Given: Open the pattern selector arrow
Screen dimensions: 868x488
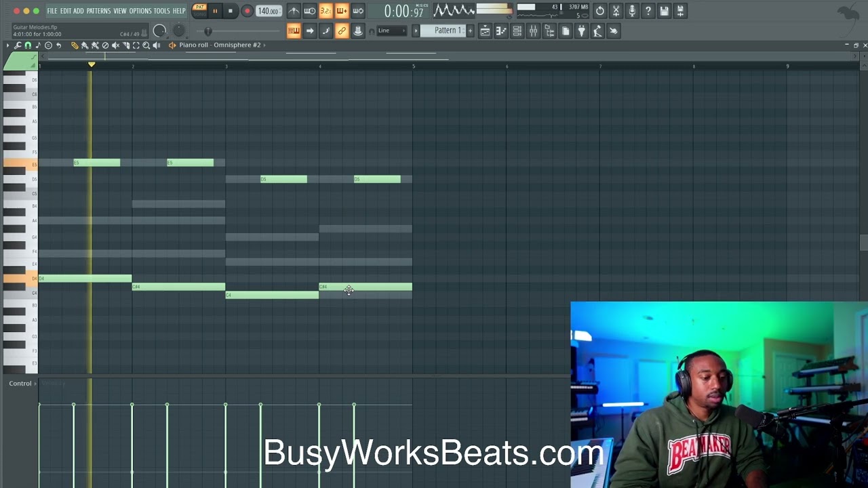Looking at the screenshot, I should tap(416, 30).
